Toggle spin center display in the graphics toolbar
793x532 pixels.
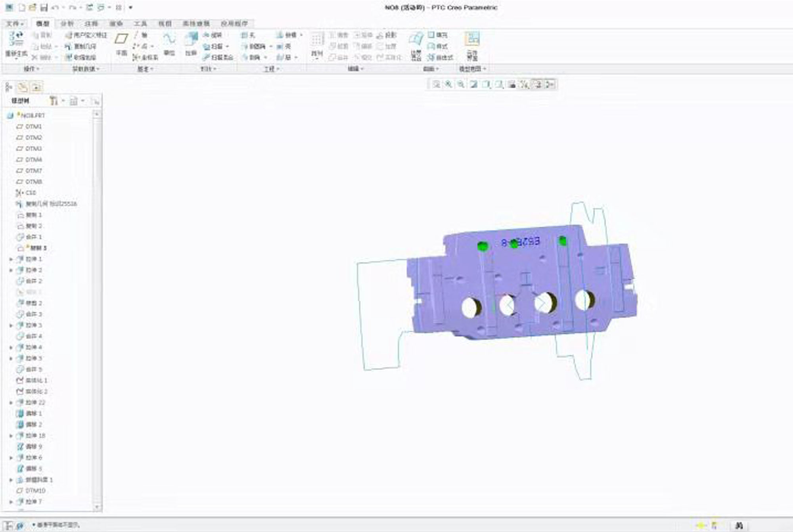pyautogui.click(x=550, y=84)
